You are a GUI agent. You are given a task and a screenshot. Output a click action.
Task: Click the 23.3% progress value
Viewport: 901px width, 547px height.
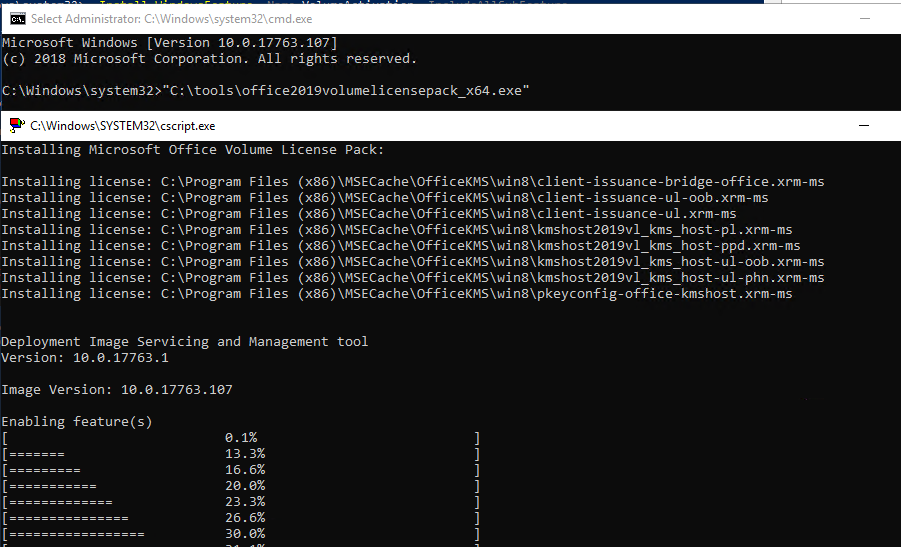coord(245,502)
